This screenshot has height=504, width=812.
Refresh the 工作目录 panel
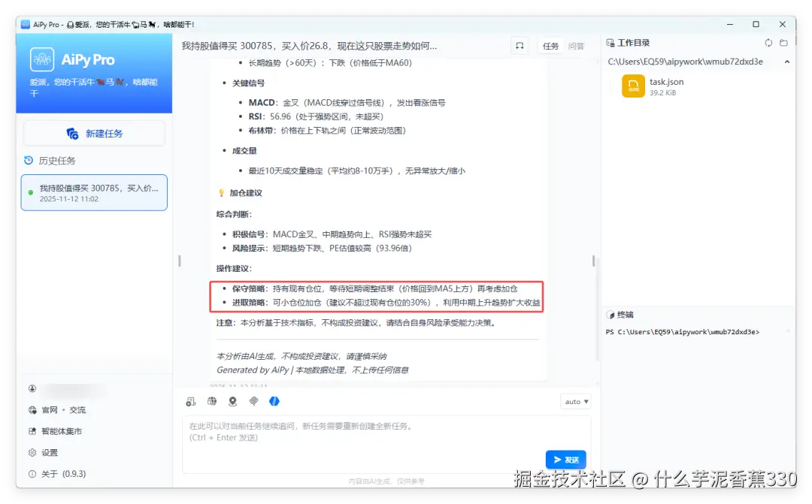768,43
